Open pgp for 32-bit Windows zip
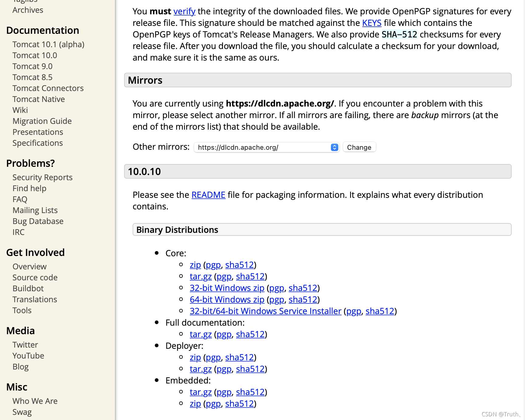 pyautogui.click(x=277, y=288)
